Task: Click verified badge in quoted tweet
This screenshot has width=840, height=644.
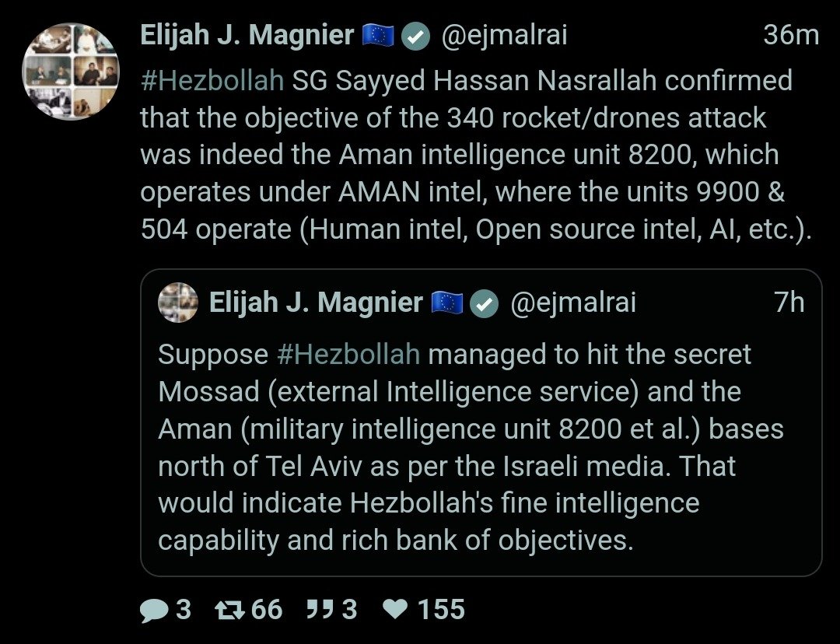Action: (485, 303)
